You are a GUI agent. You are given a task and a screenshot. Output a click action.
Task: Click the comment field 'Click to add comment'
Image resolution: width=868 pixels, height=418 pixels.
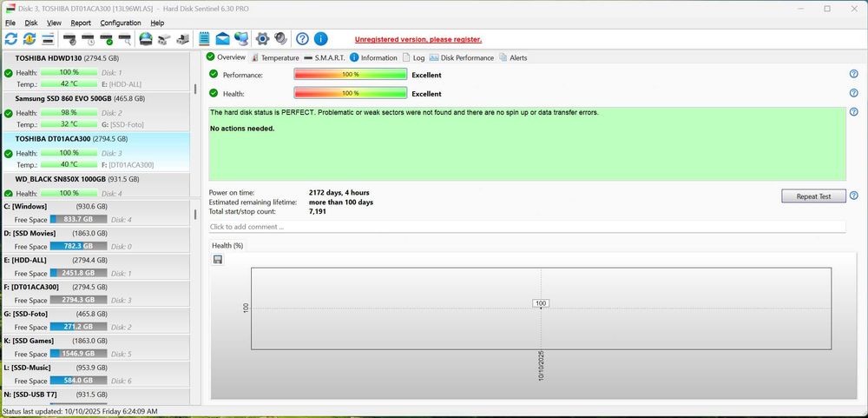click(527, 227)
